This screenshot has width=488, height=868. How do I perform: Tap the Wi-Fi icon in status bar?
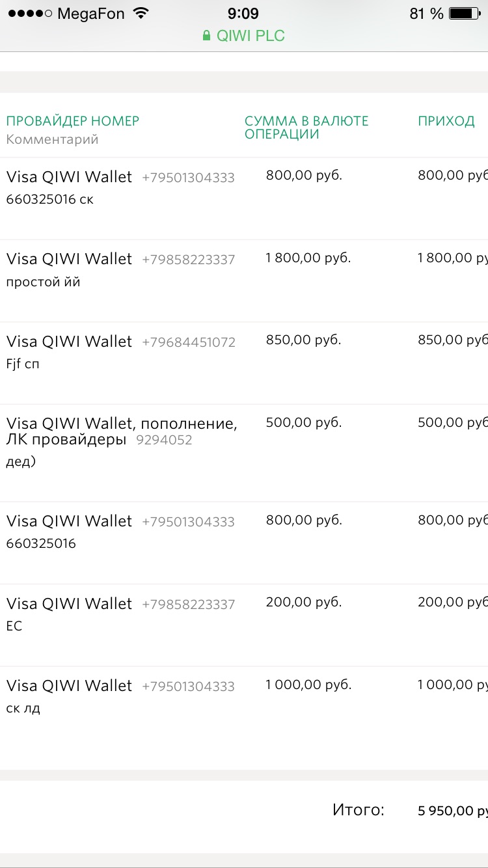pos(140,13)
